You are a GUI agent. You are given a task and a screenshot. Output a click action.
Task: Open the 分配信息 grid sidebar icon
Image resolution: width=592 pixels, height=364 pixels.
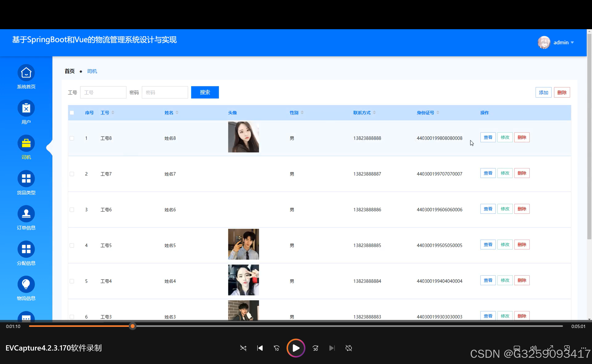[x=26, y=249]
